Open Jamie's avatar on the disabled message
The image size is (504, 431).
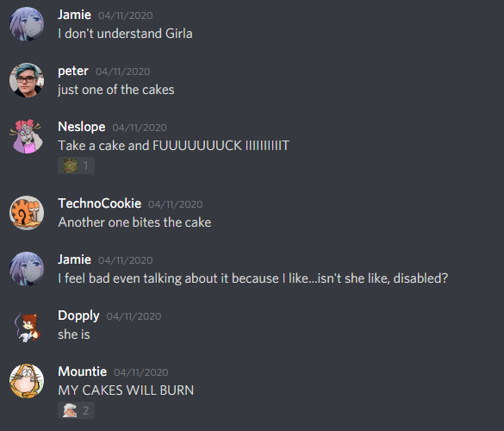tap(27, 269)
